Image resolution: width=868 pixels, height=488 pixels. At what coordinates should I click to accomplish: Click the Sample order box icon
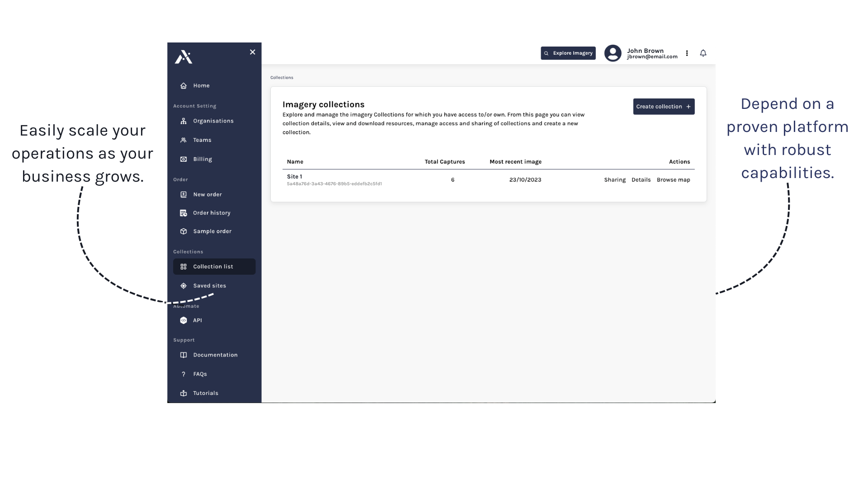184,231
